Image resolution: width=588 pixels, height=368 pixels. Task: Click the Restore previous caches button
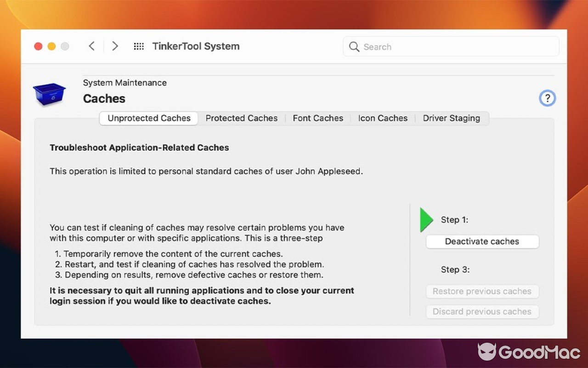482,291
